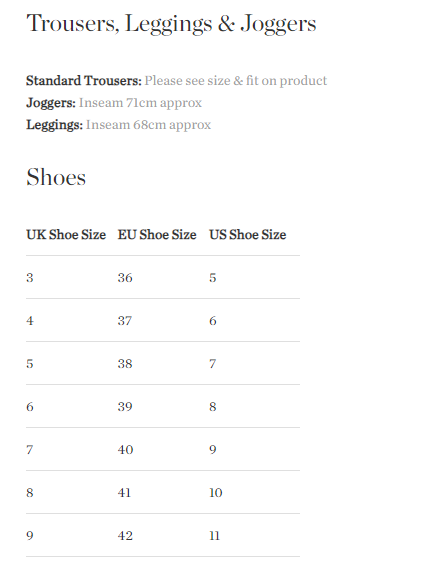Click the Trousers, Leggings & Joggers heading
The height and width of the screenshot is (570, 431).
(171, 24)
